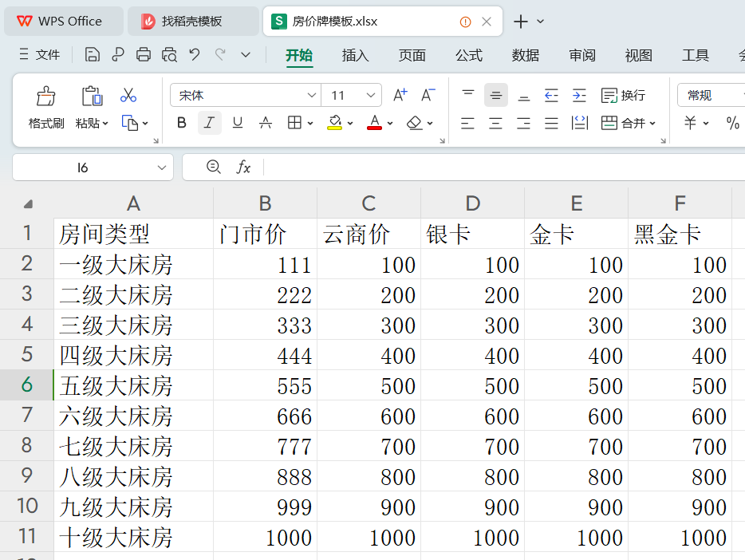Click the Wrap Text (换行) button
The height and width of the screenshot is (560, 745).
623,96
